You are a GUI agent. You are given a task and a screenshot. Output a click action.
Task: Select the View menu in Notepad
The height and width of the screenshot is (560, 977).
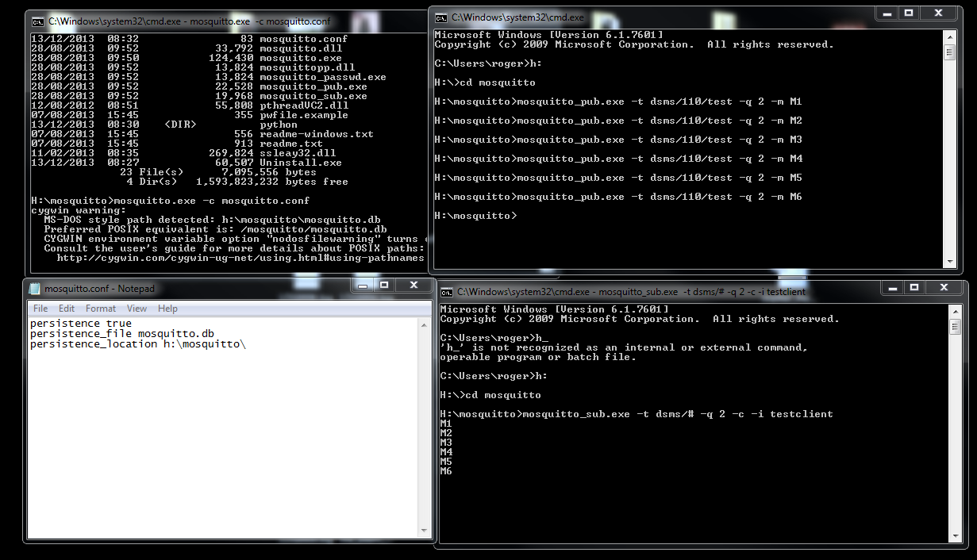tap(137, 309)
